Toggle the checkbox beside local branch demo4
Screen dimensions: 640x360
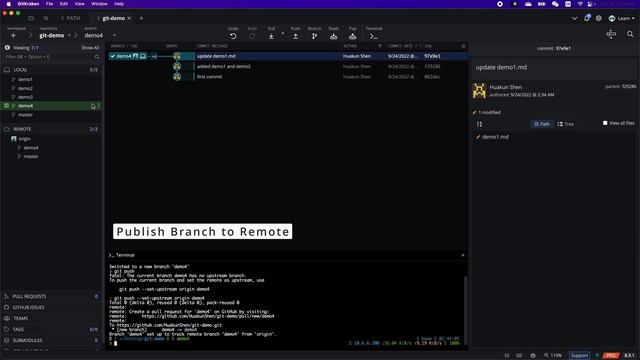click(6, 106)
